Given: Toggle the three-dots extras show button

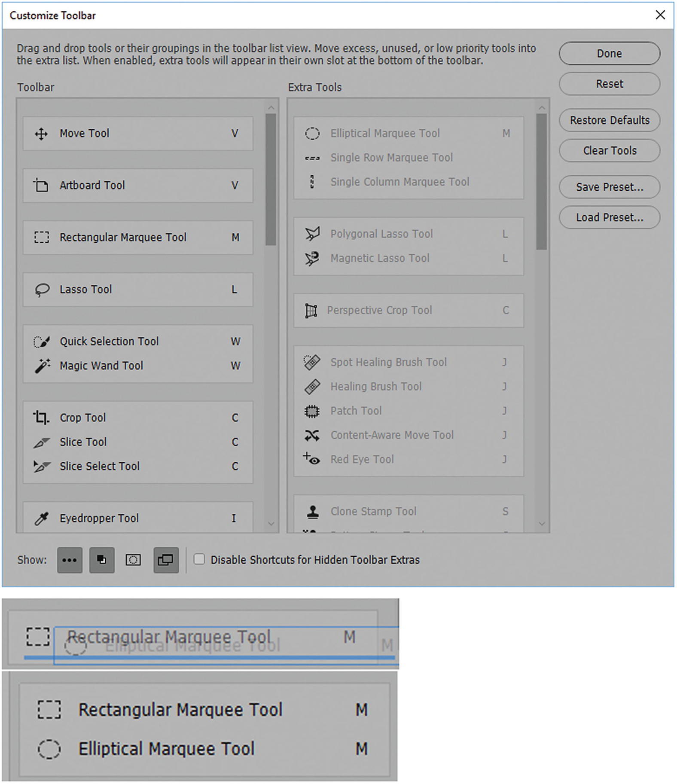Looking at the screenshot, I should click(x=70, y=560).
